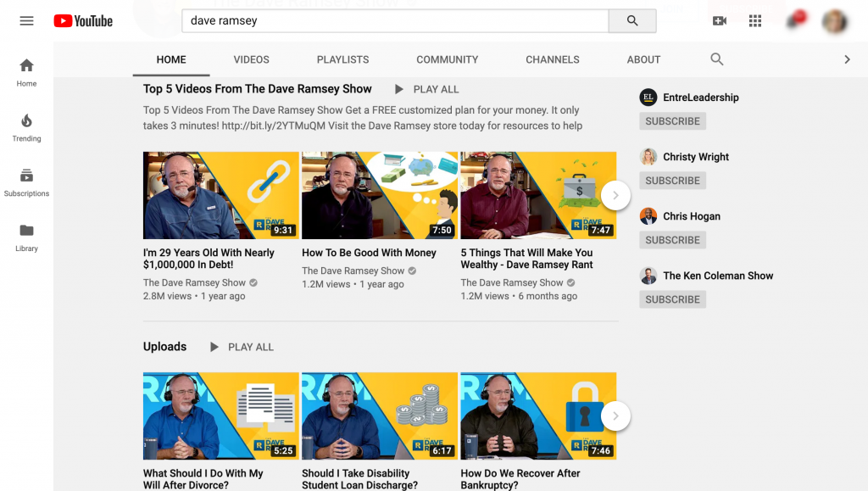The width and height of the screenshot is (868, 491).
Task: Play all Top 5 Videos
Action: point(427,89)
